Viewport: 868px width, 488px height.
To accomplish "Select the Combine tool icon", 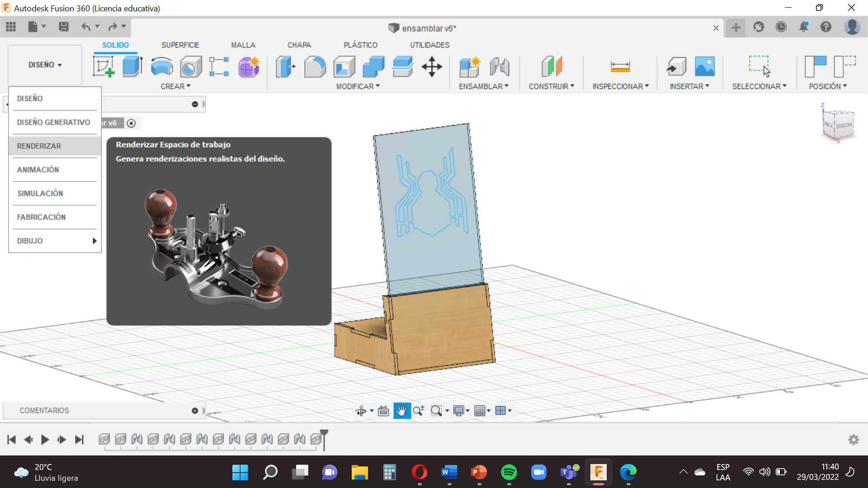I will (x=373, y=67).
